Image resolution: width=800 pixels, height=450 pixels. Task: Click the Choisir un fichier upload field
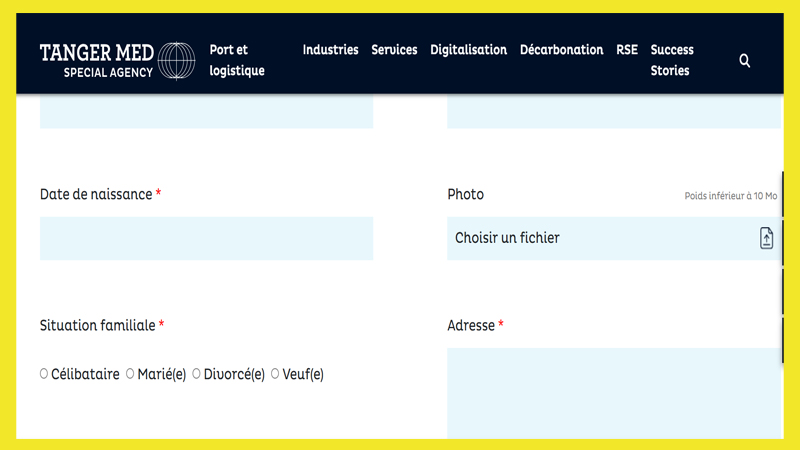[x=614, y=238]
